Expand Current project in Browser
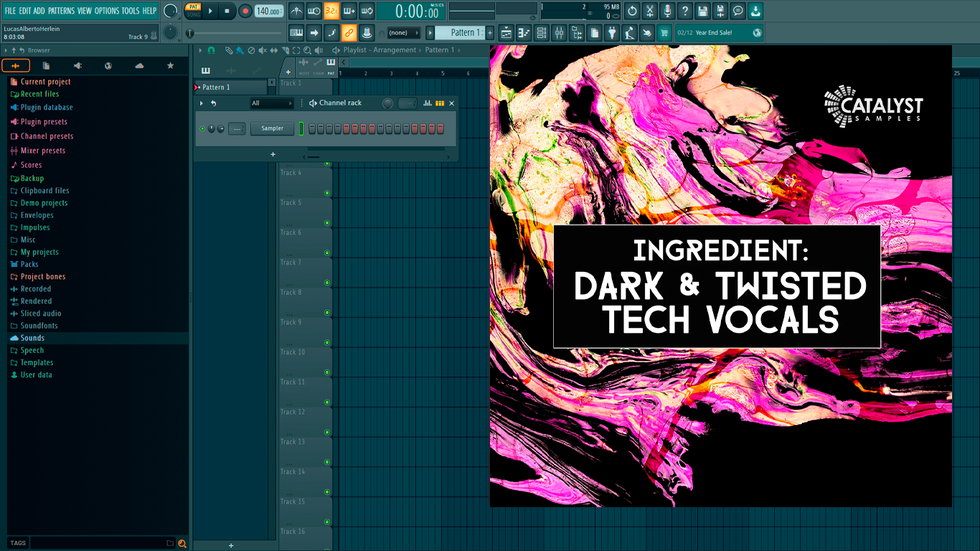The width and height of the screenshot is (980, 551). click(45, 82)
